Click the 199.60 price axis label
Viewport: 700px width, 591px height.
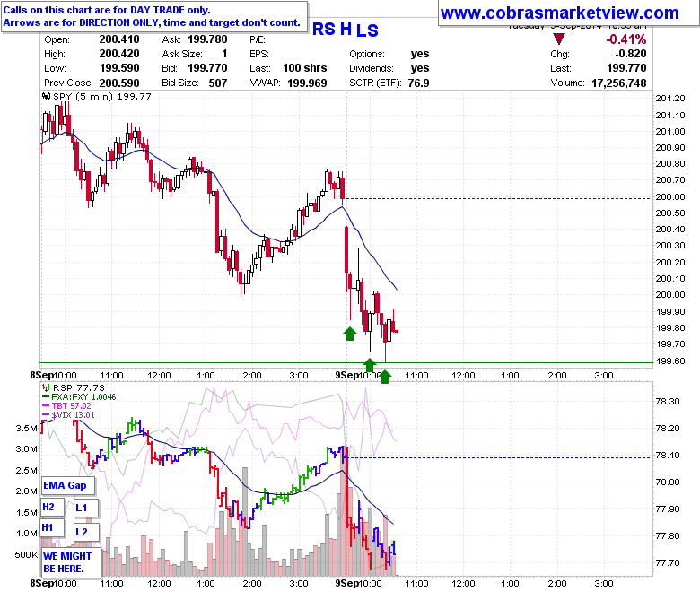point(670,361)
